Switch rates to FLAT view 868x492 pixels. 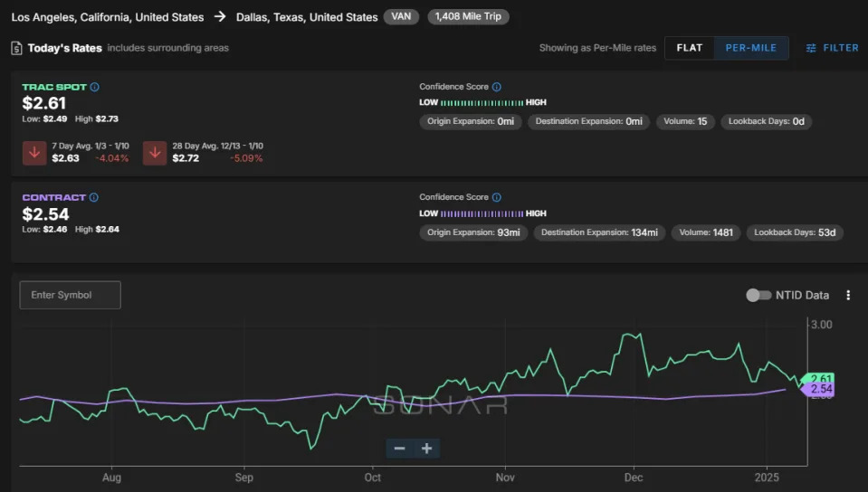coord(689,48)
